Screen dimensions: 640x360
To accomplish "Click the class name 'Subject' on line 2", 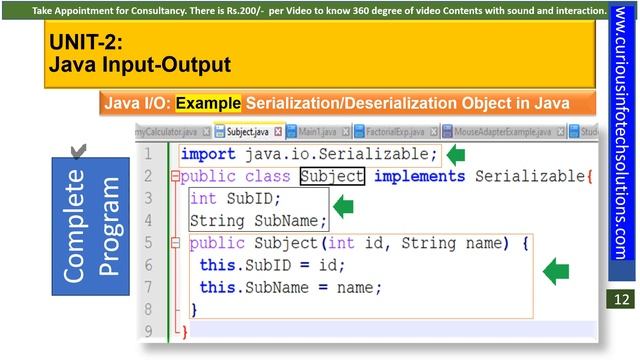I will pyautogui.click(x=332, y=176).
